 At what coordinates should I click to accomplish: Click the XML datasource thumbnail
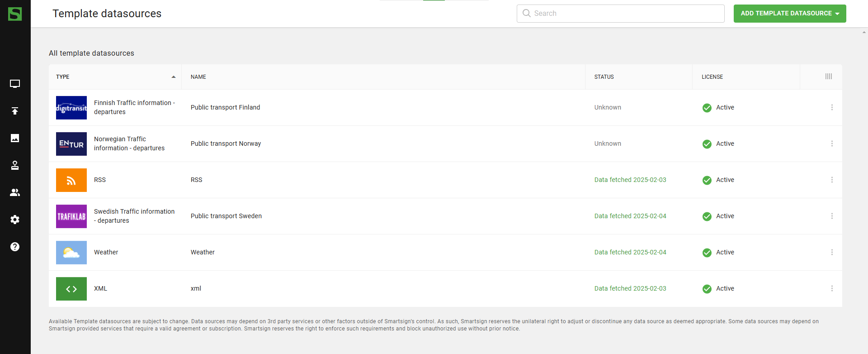tap(71, 289)
